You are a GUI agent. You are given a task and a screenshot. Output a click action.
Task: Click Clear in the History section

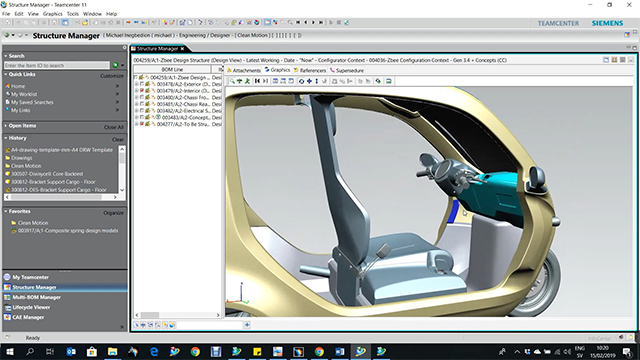click(118, 139)
